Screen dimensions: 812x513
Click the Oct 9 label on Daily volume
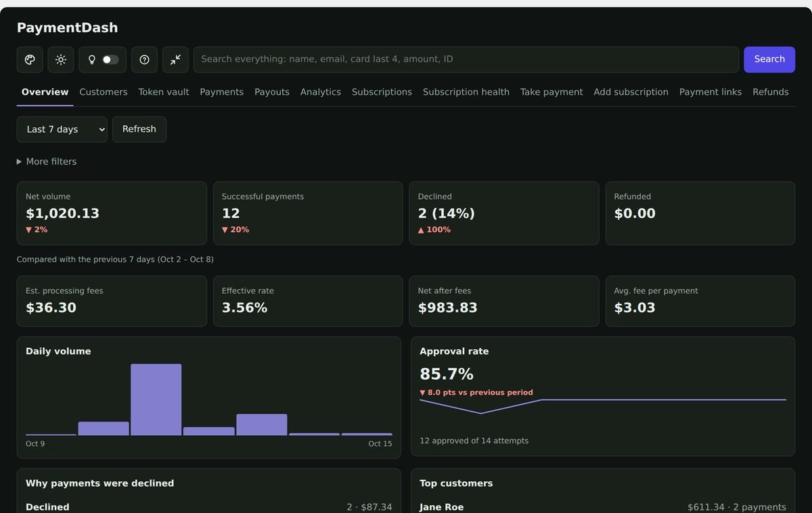coord(35,444)
